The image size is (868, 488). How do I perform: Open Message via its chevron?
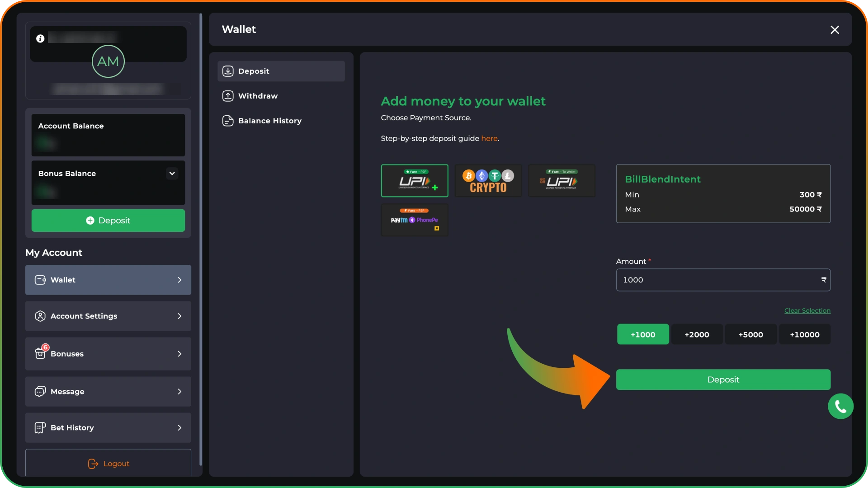click(x=179, y=392)
